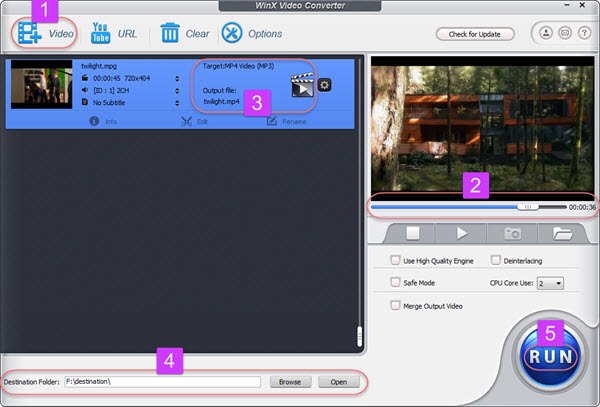Click the Destination Folder path field
Screen dimensions: 600x407
click(163, 382)
